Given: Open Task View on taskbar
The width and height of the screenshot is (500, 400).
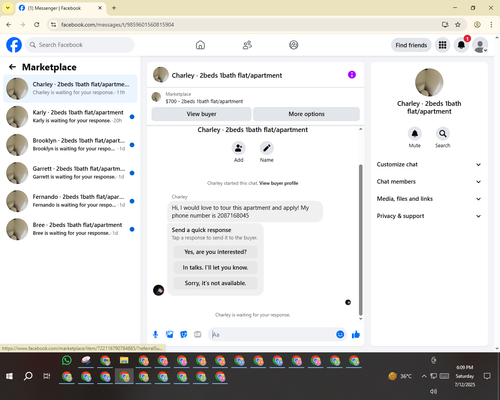Looking at the screenshot, I should click(x=47, y=376).
